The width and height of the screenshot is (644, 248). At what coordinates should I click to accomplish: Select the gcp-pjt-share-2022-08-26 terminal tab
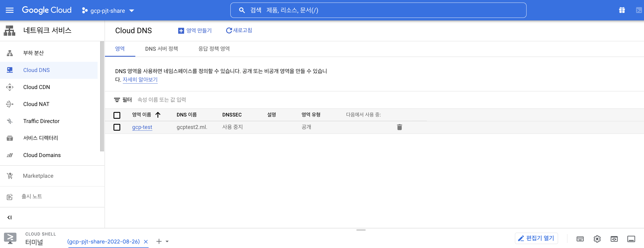point(104,241)
